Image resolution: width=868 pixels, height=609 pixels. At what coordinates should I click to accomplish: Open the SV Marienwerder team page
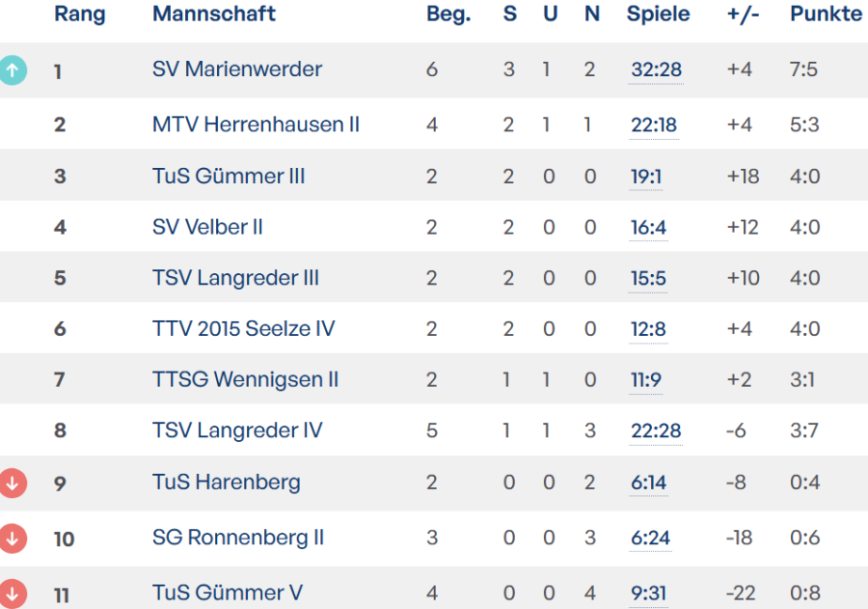(x=237, y=69)
